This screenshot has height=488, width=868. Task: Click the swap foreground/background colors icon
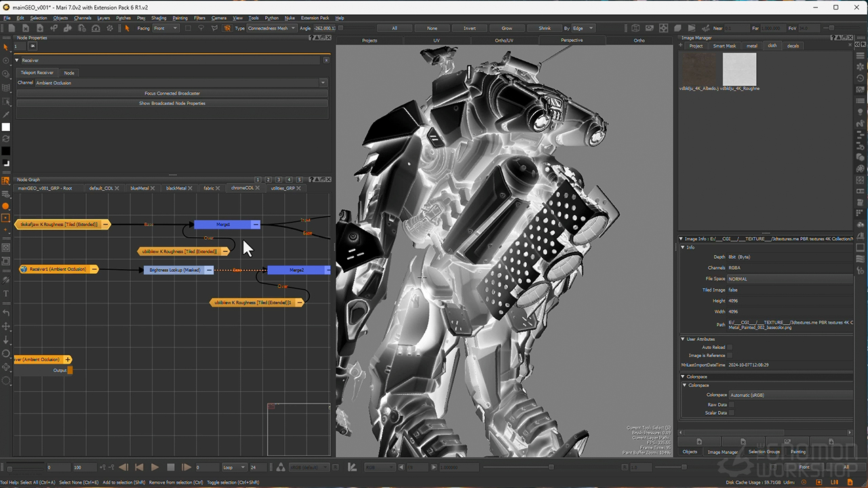click(6, 139)
